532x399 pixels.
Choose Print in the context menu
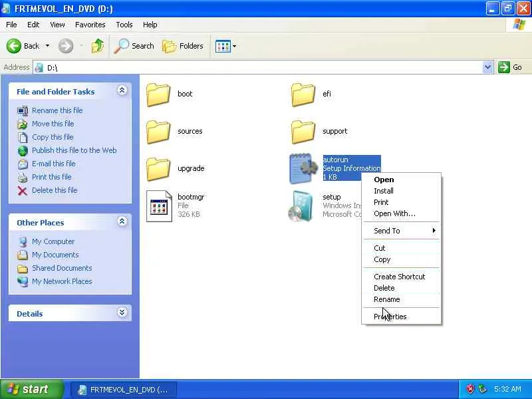pos(402,202)
